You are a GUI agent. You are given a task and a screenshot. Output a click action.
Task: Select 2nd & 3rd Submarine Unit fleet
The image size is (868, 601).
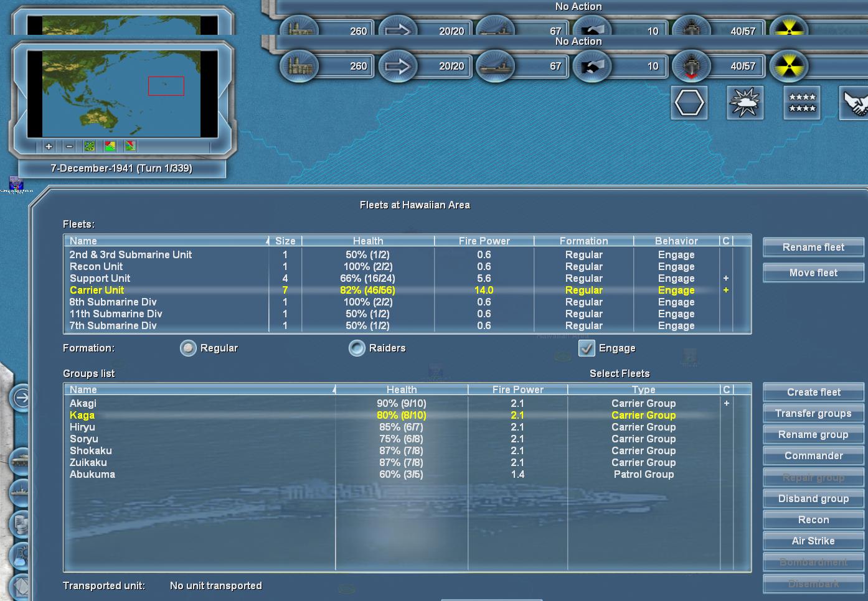click(x=407, y=254)
